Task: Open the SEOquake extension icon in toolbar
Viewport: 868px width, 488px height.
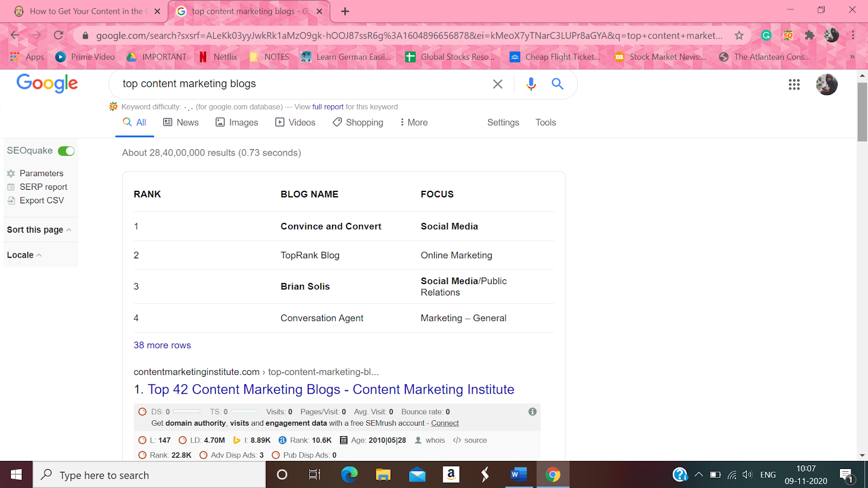Action: (788, 35)
